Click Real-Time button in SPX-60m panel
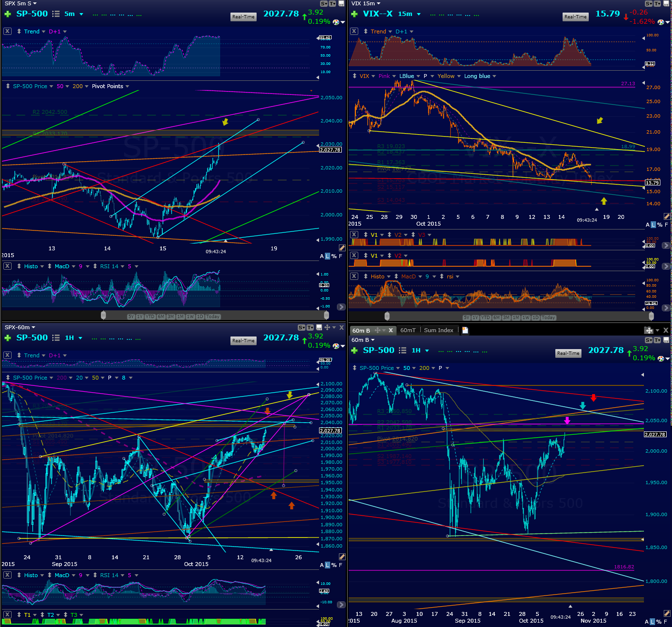The image size is (672, 627). click(x=243, y=341)
